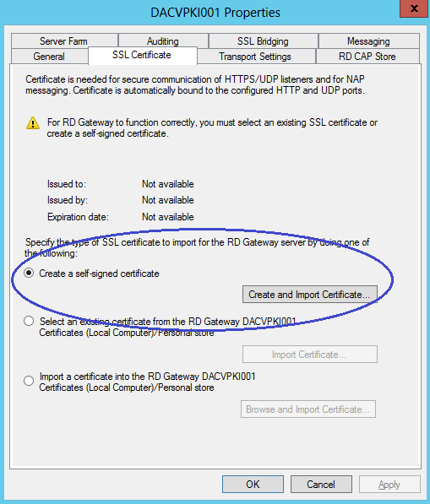Image resolution: width=430 pixels, height=504 pixels.
Task: Click Browse and Import Certificate button
Action: [x=308, y=409]
